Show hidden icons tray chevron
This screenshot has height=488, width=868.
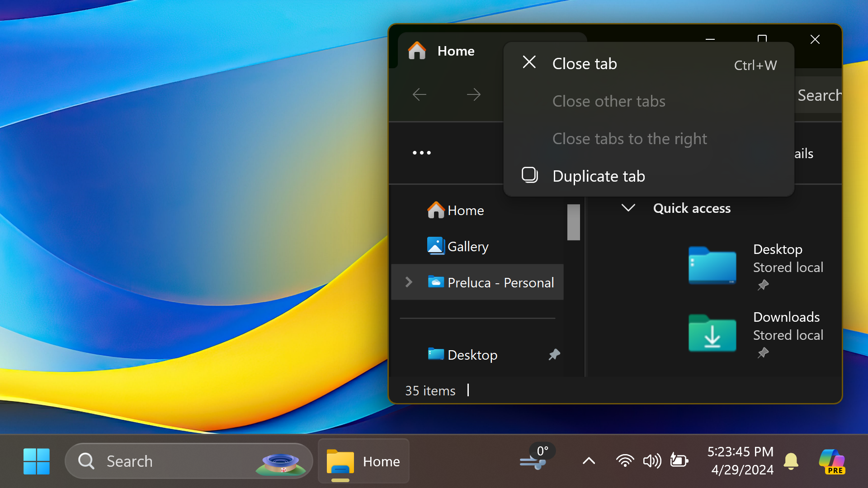[589, 461]
